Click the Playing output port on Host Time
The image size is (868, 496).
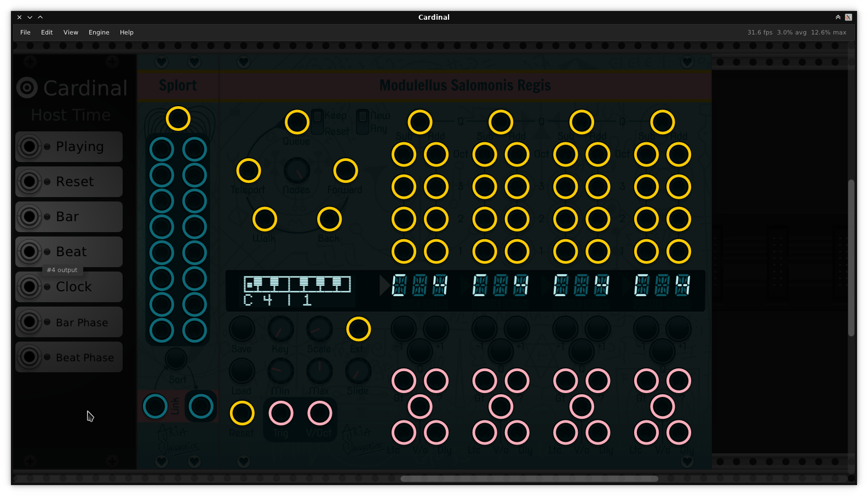[x=30, y=147]
